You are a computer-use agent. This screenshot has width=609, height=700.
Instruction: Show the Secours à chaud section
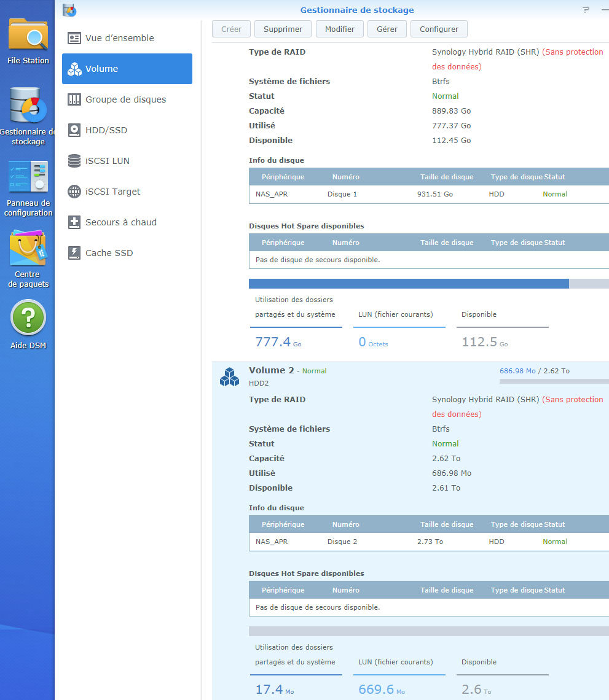127,222
